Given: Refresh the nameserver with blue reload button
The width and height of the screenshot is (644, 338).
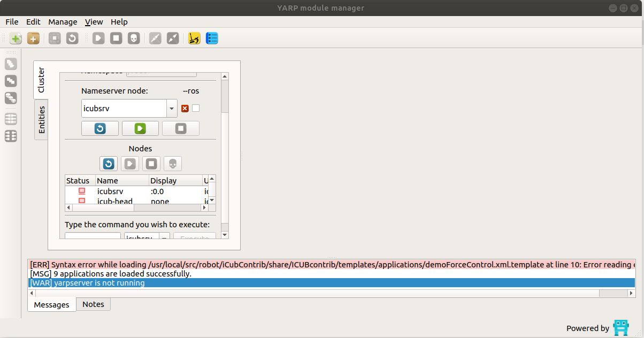Looking at the screenshot, I should 100,128.
